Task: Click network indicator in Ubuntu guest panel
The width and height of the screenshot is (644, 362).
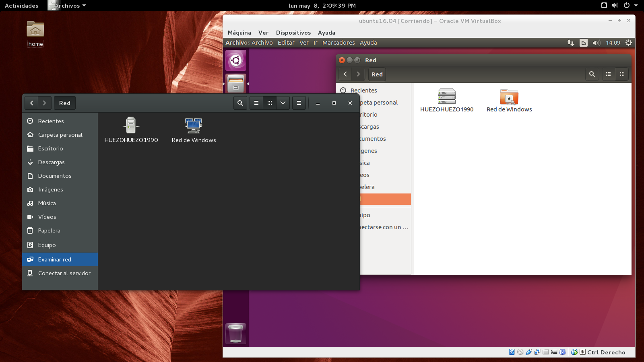Action: point(571,43)
